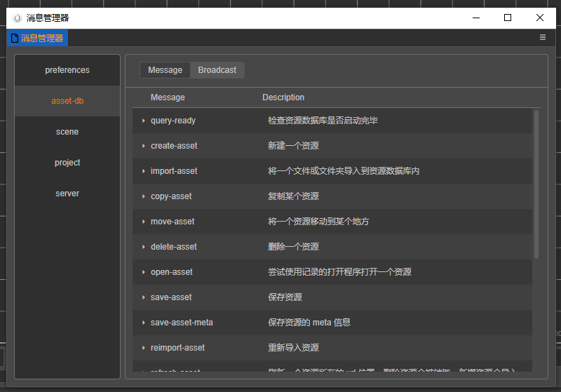Expand the save-asset-meta row arrow

point(144,323)
